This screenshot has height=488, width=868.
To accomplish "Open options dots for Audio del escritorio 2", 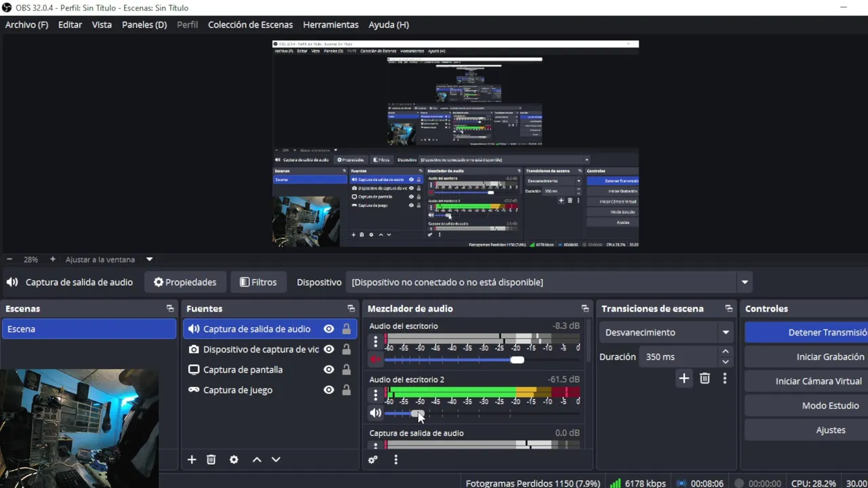I will click(376, 395).
